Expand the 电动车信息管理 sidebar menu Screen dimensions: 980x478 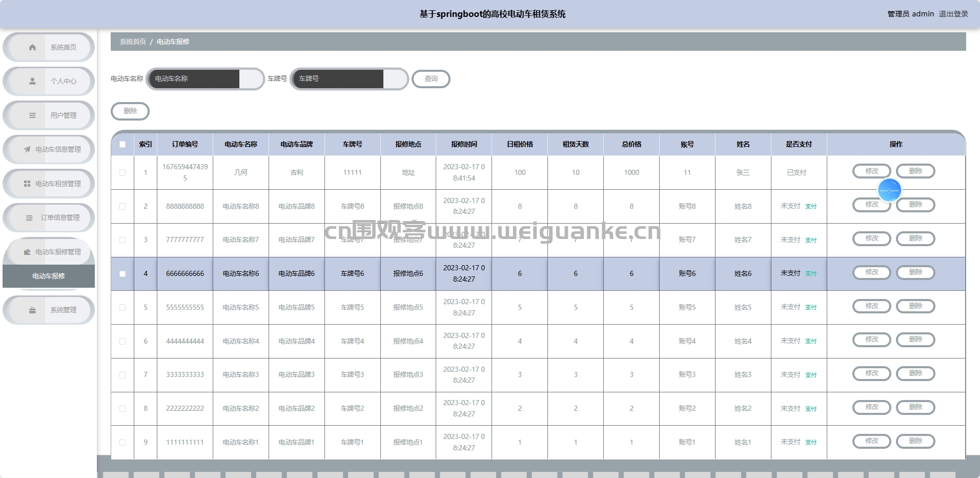pyautogui.click(x=49, y=149)
